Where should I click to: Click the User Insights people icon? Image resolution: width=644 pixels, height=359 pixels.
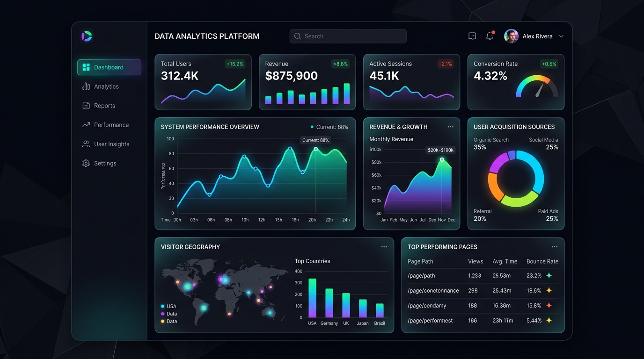(86, 144)
